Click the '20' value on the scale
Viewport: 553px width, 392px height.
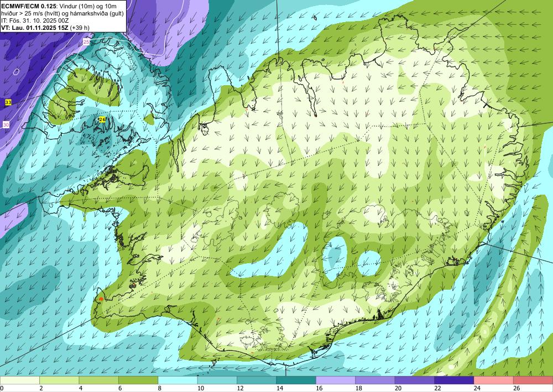point(398,388)
